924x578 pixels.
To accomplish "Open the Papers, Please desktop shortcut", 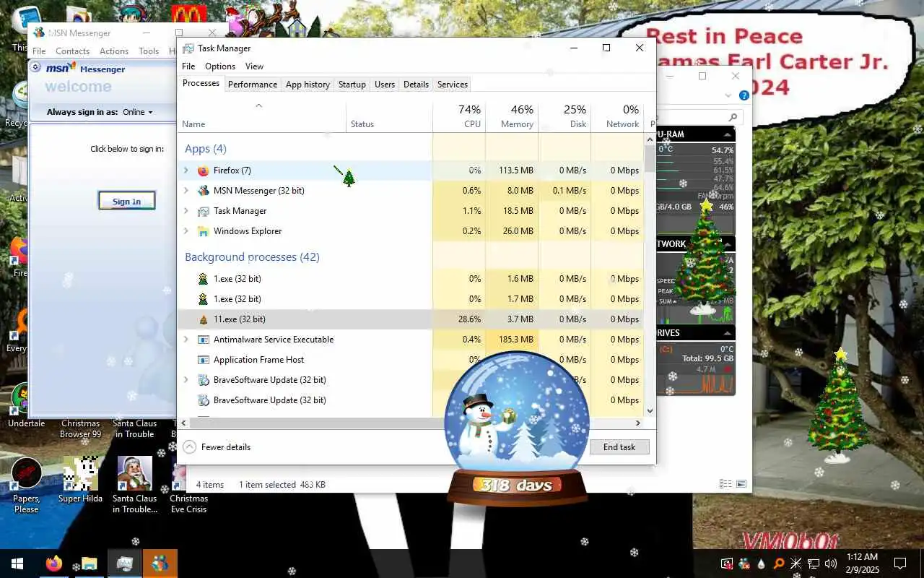I will 26,485.
